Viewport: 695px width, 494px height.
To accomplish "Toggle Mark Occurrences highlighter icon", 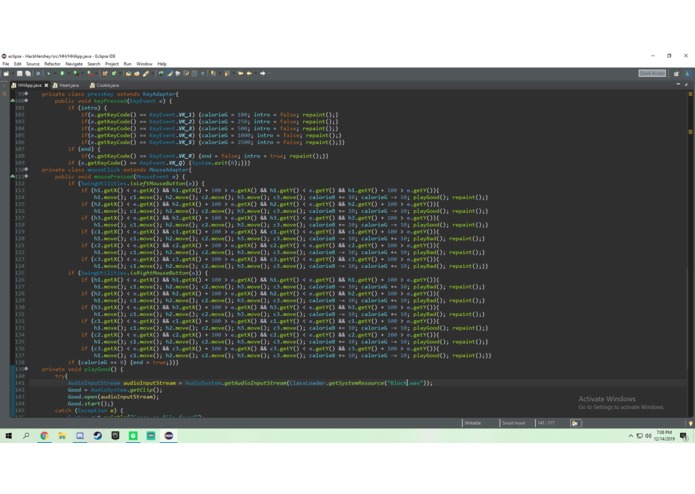I will [170, 73].
